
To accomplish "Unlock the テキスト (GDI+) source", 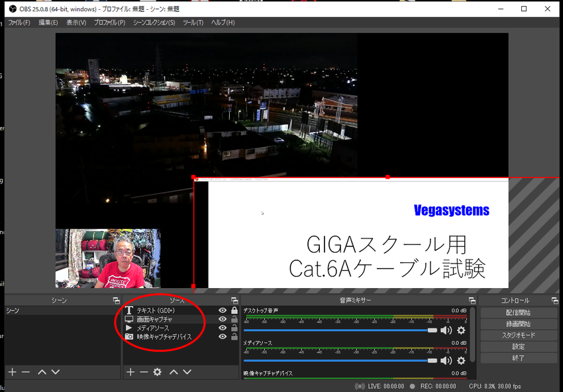I will (x=234, y=310).
